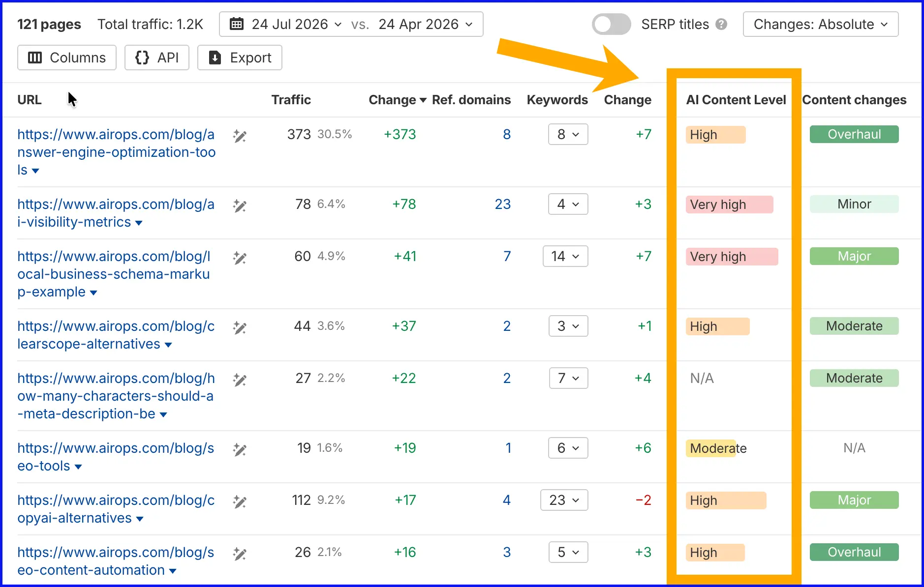The width and height of the screenshot is (924, 587).
Task: Click the AI wand icon for ai-visibility-metrics row
Action: 240,206
